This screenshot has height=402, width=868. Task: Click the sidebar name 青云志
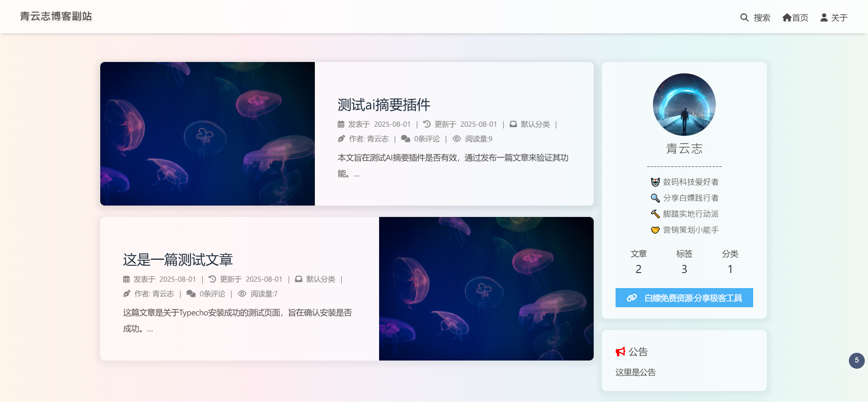point(684,149)
